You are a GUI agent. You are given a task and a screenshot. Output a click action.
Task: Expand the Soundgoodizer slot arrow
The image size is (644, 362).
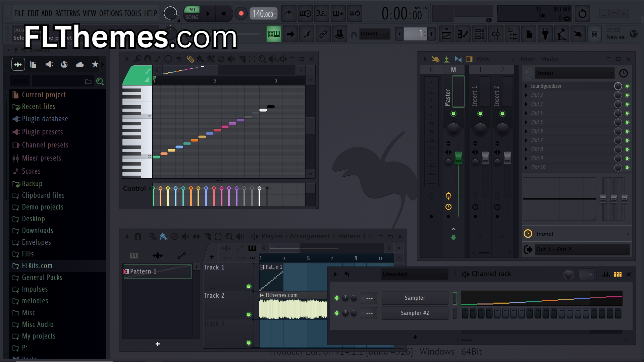click(x=526, y=86)
